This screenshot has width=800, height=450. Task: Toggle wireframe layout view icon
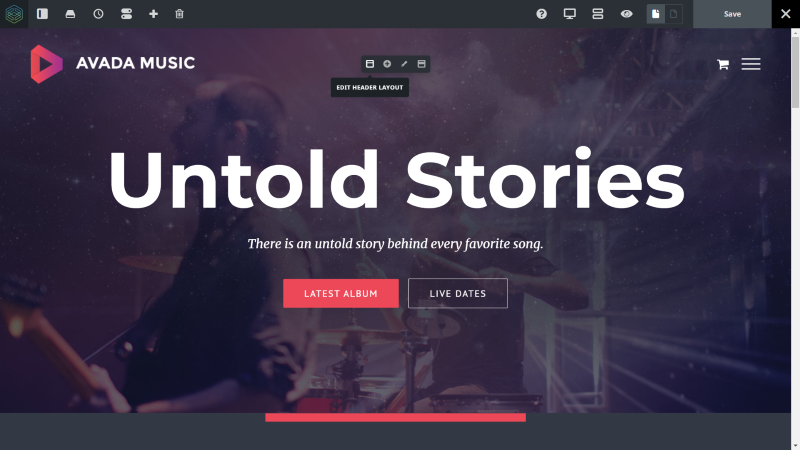tap(597, 14)
